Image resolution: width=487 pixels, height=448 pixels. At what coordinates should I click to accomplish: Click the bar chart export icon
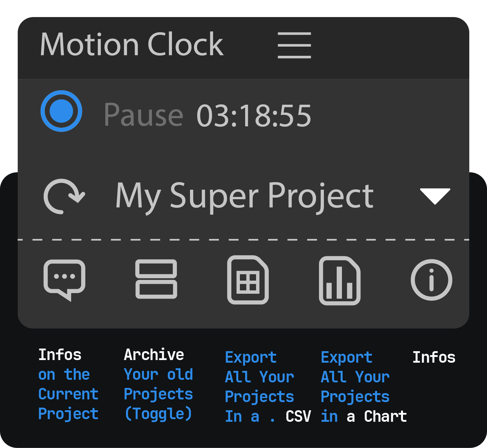(x=340, y=281)
